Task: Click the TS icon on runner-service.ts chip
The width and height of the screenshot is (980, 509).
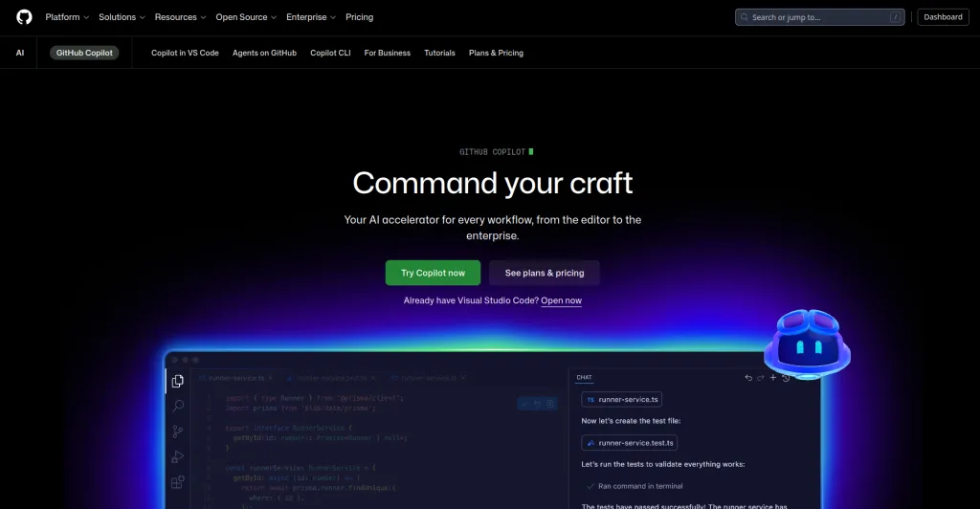Action: click(x=590, y=400)
